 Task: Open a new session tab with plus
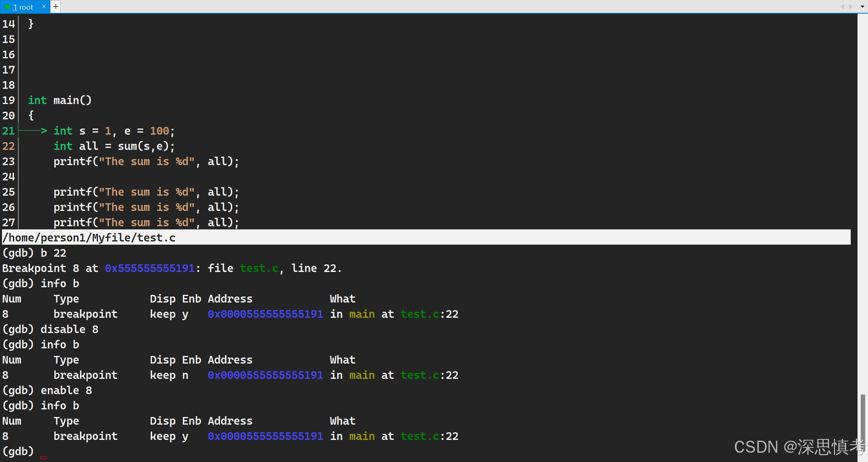[56, 6]
